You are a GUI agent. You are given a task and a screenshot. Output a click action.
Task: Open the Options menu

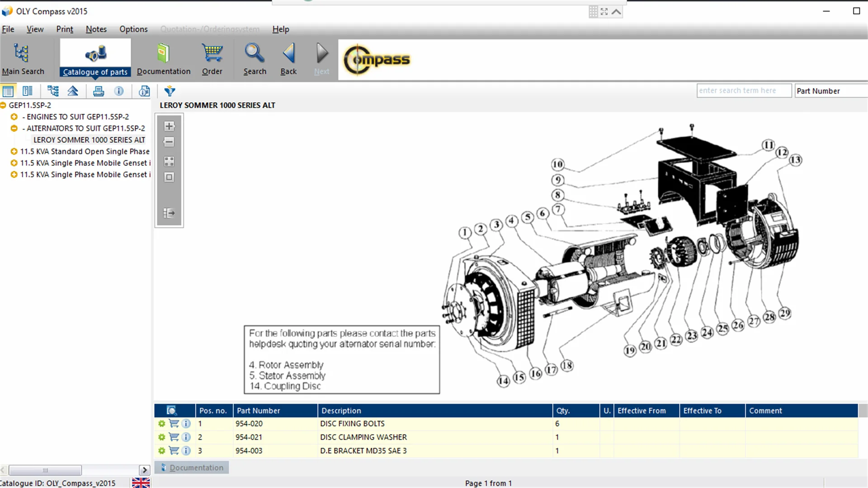coord(133,29)
